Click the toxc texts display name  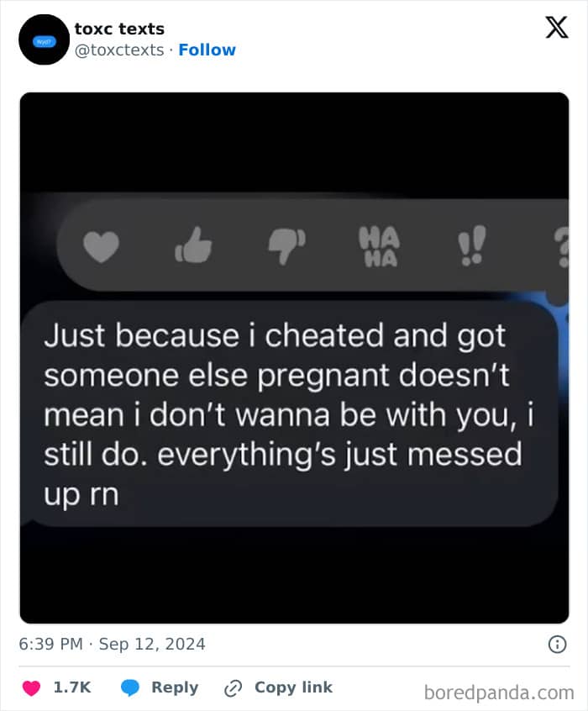[119, 29]
